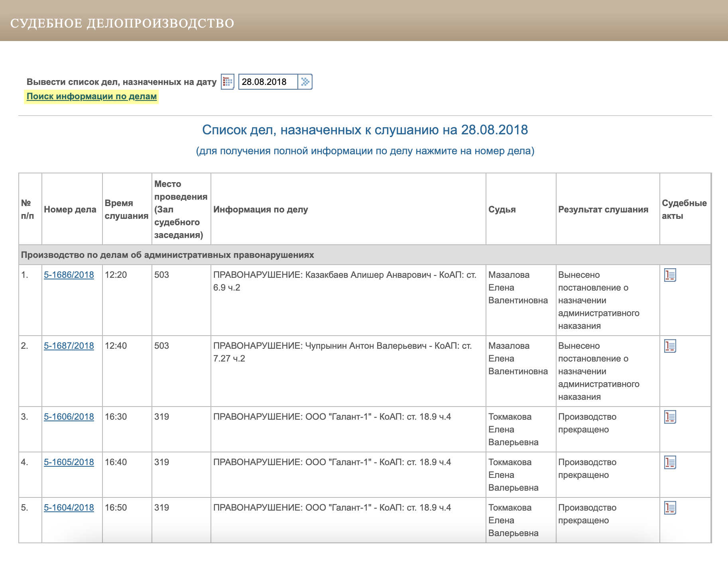Open case number 5-1604/2018
Screen dimensions: 728x562
[69, 508]
